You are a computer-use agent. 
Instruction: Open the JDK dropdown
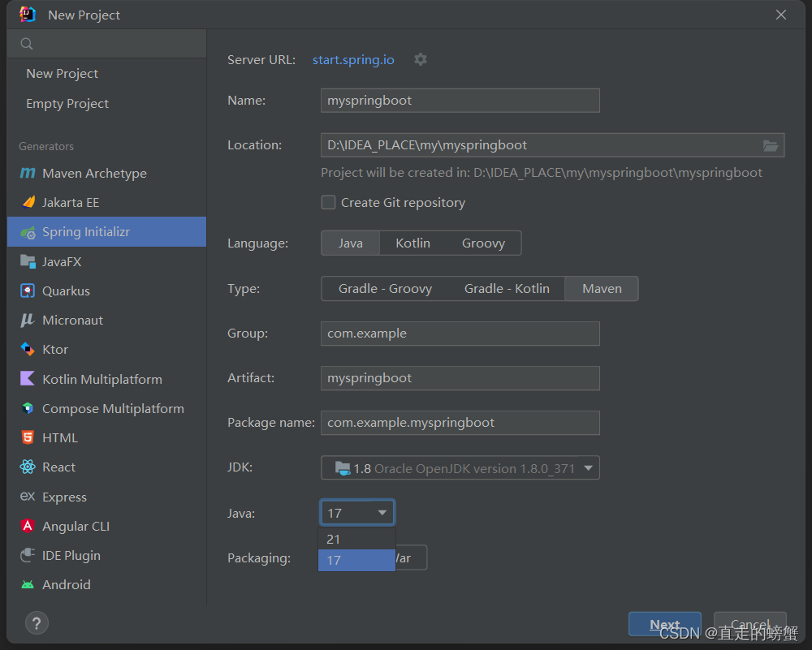[460, 468]
